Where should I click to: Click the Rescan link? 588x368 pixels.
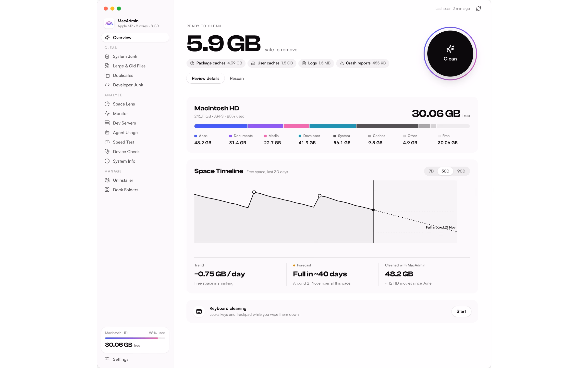[x=237, y=79]
